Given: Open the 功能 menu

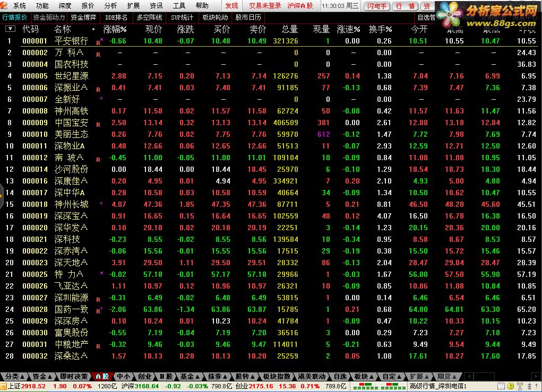Looking at the screenshot, I should pyautogui.click(x=42, y=5).
